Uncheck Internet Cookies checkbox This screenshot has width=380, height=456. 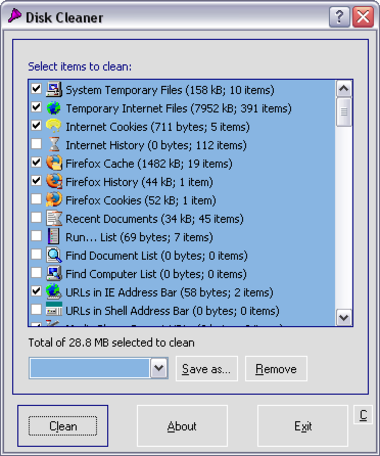[x=36, y=125]
